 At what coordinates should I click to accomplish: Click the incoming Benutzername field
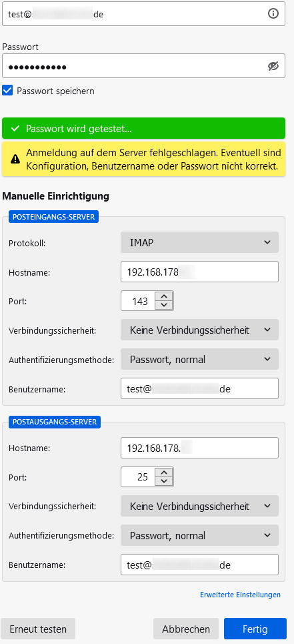[x=199, y=388]
